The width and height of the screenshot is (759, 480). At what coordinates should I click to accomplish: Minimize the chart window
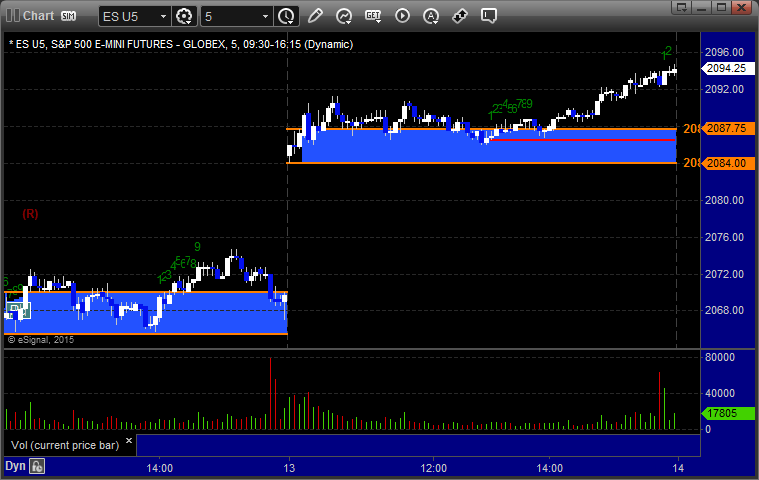(x=701, y=7)
